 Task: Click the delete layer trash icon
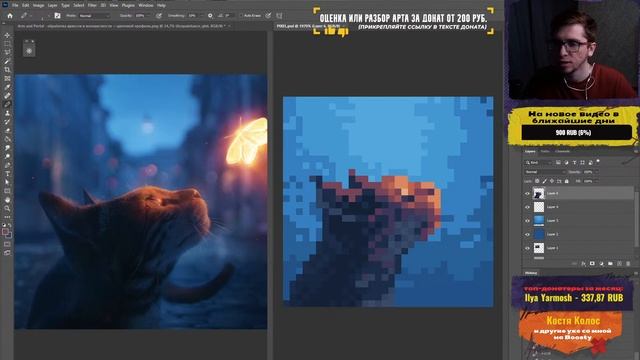click(x=628, y=263)
